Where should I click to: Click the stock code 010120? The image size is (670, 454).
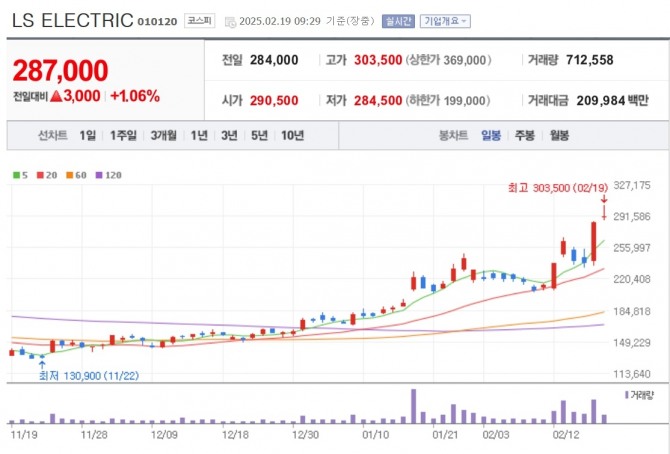tap(157, 22)
